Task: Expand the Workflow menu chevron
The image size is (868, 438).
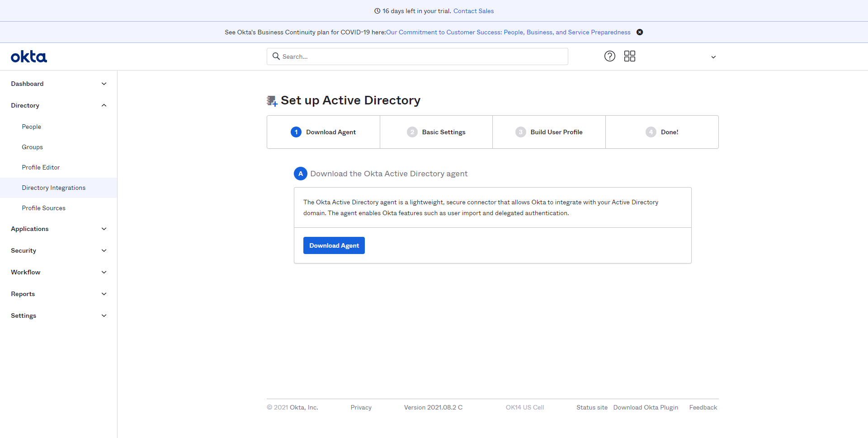Action: click(x=104, y=272)
